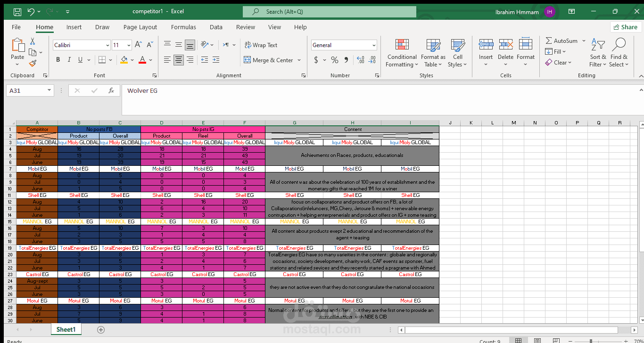Cut the selection with the scissors icon
The height and width of the screenshot is (343, 644).
coord(33,41)
